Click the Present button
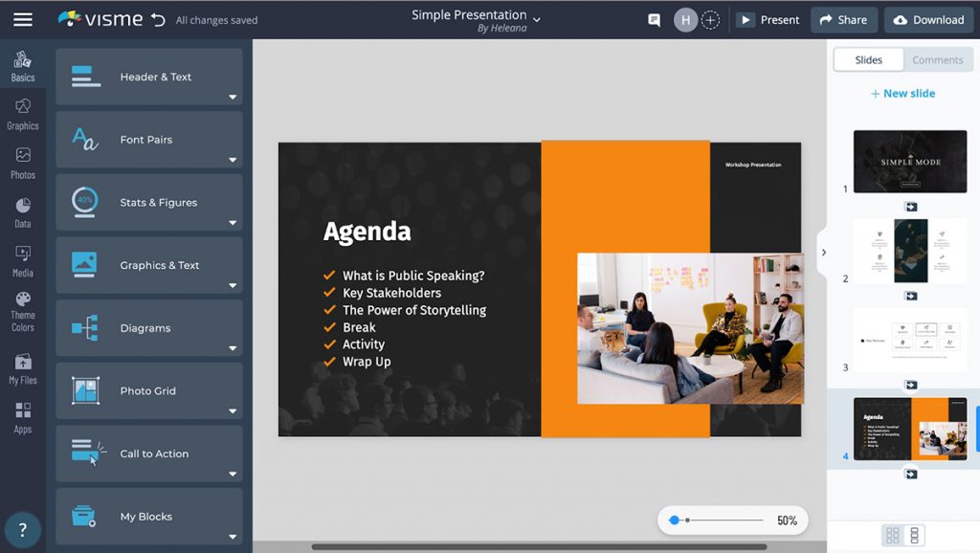The height and width of the screenshot is (553, 980). pos(768,19)
